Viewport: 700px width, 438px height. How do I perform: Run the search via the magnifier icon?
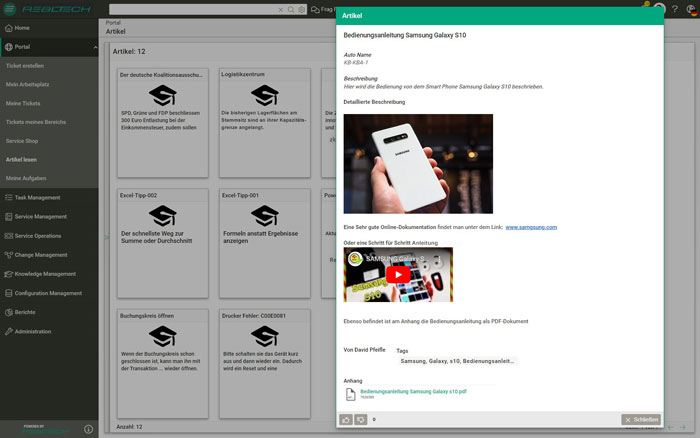click(291, 9)
